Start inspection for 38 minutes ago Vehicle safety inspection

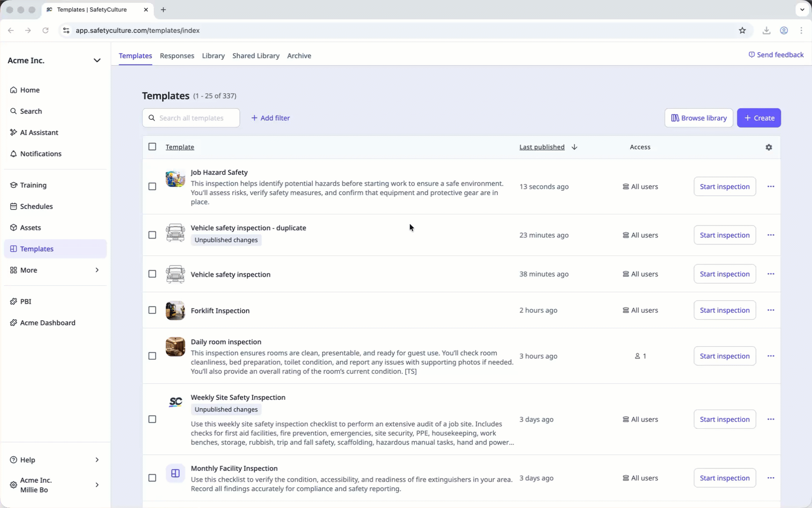tap(725, 274)
